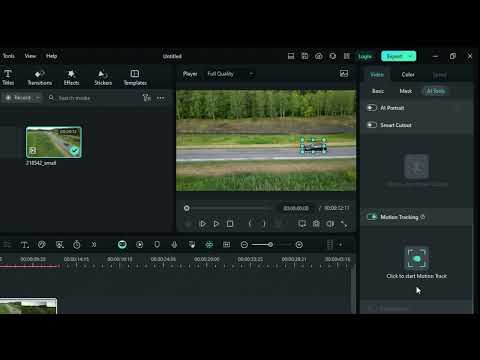Screen dimensions: 480x360
Task: Click the headset support icon
Action: (333, 56)
